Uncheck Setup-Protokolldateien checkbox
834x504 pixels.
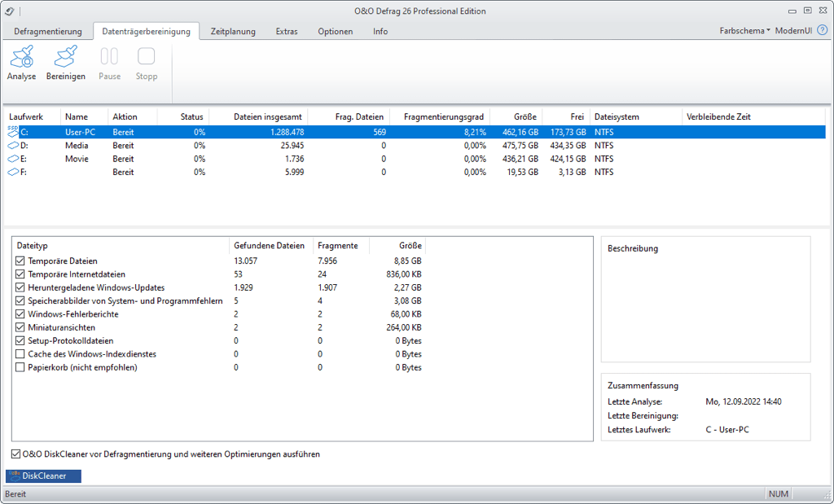point(20,341)
